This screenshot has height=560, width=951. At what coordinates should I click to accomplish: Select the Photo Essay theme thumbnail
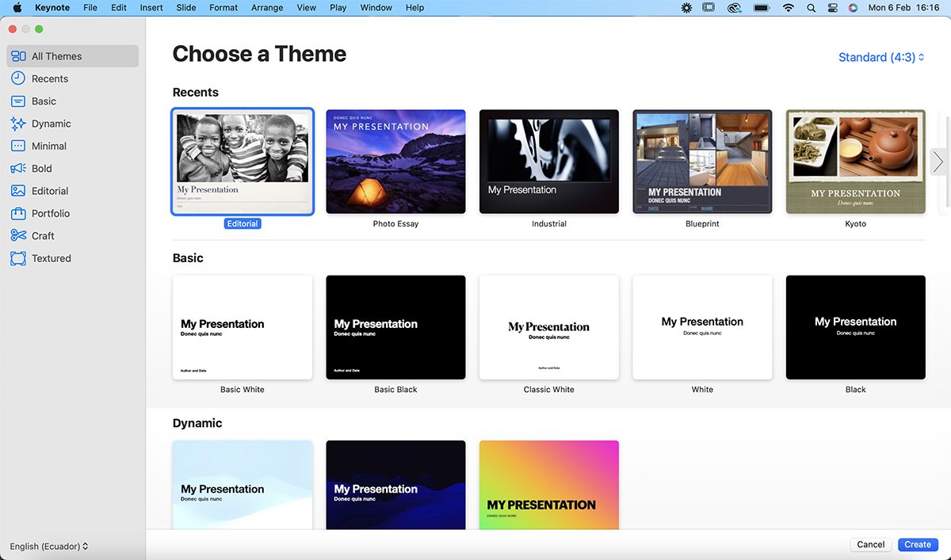(x=395, y=162)
